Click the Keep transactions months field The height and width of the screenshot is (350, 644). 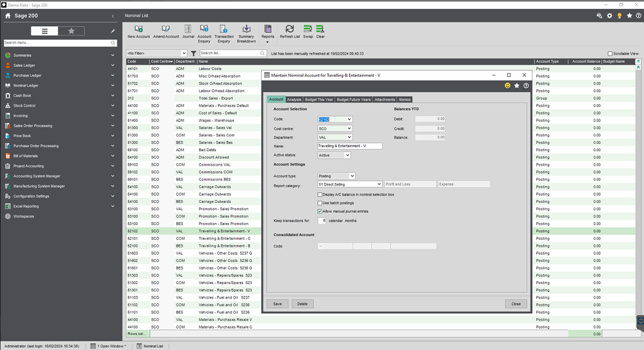tap(322, 220)
